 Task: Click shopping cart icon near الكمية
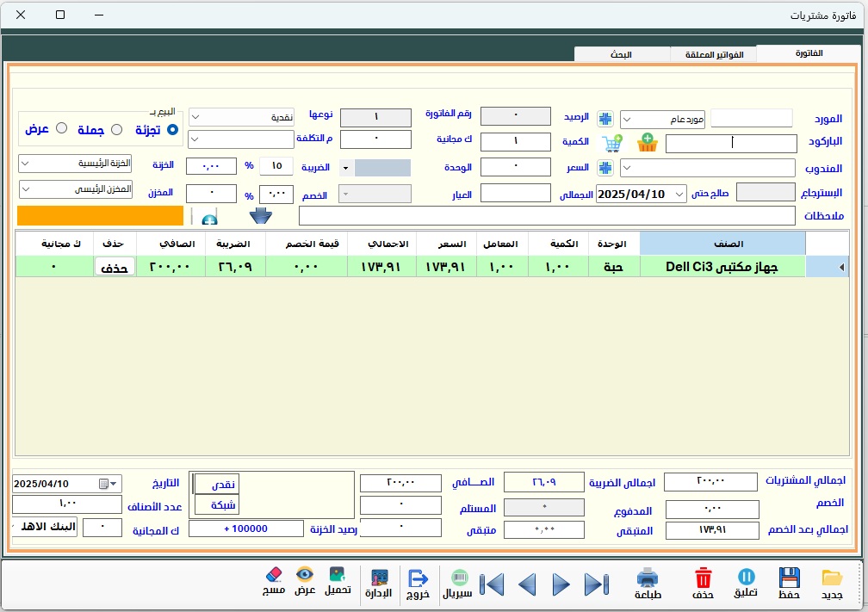click(612, 143)
